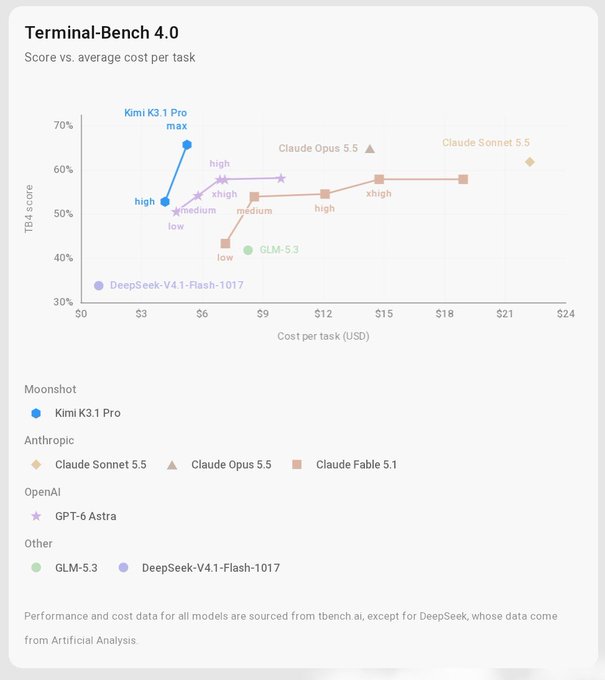
Task: Click the DeepSeek-V4.1-Flash-1017 purple circle on chart
Action: tap(99, 286)
